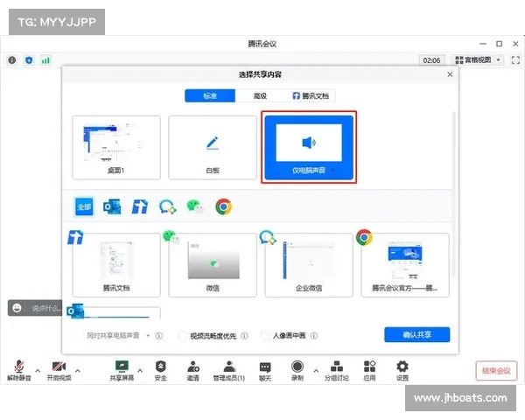The height and width of the screenshot is (420, 525).
Task: Check network signal bars icon
Action: [45, 60]
